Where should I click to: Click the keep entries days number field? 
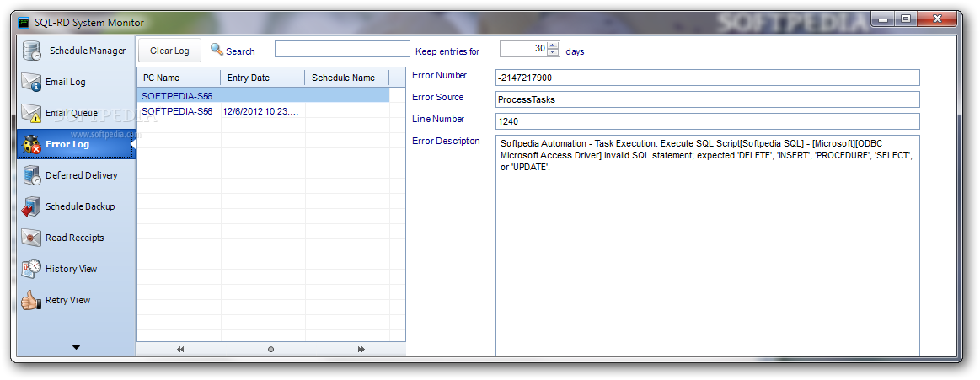[524, 50]
